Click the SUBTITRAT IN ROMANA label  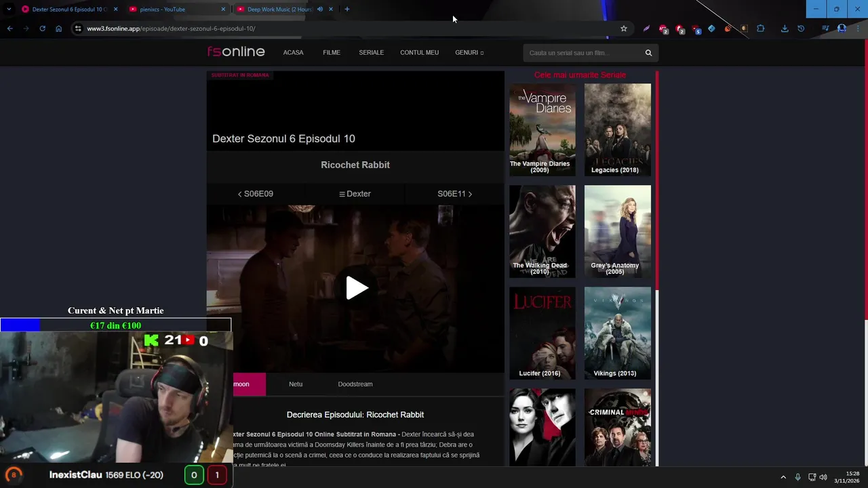(240, 75)
